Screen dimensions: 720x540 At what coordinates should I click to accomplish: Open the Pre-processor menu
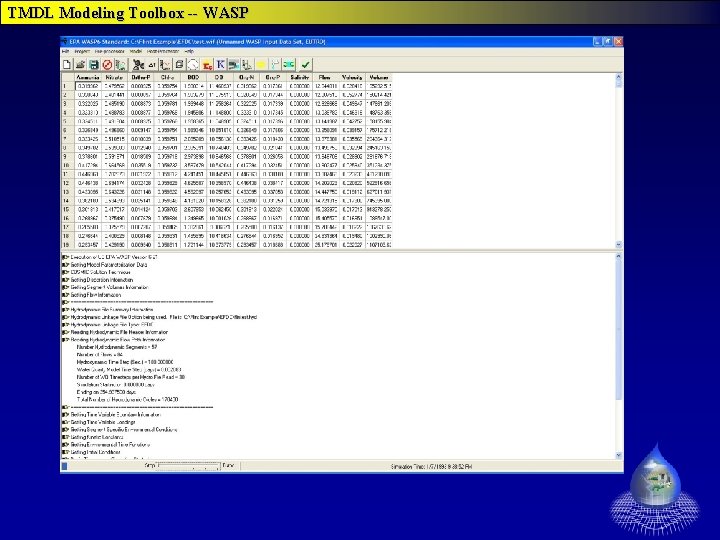(110, 51)
